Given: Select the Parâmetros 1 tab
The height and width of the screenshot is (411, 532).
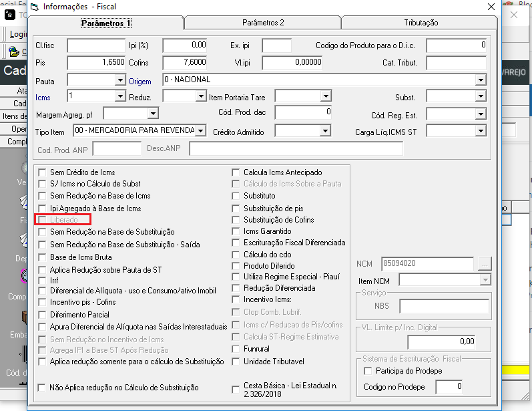Looking at the screenshot, I should coord(106,23).
